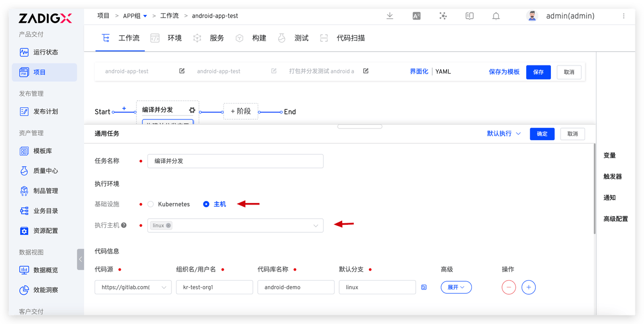Open the 环境 tab

pyautogui.click(x=174, y=38)
